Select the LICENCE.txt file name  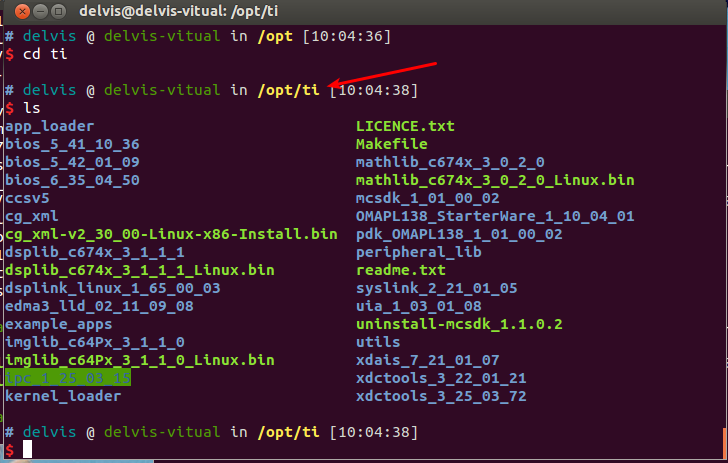coord(405,126)
